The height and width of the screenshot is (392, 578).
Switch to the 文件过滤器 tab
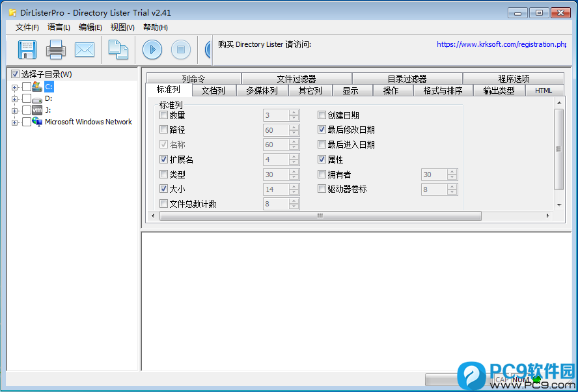point(296,79)
